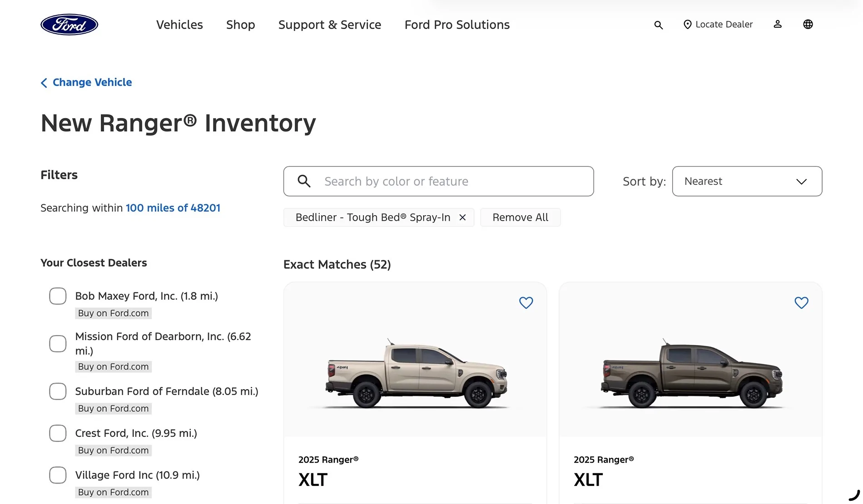The height and width of the screenshot is (504, 863).
Task: Open the Ford Pro Solutions menu
Action: [457, 25]
